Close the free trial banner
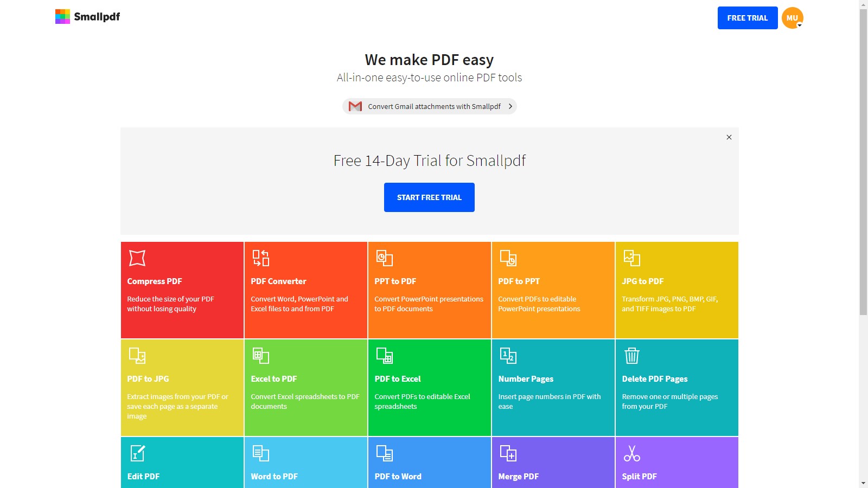Viewport: 868px width, 488px height. pyautogui.click(x=729, y=137)
